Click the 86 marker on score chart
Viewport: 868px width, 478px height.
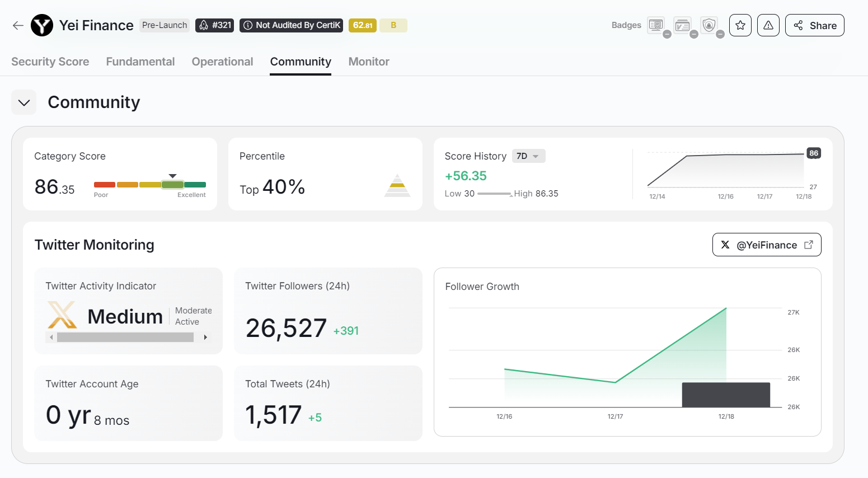pos(814,153)
